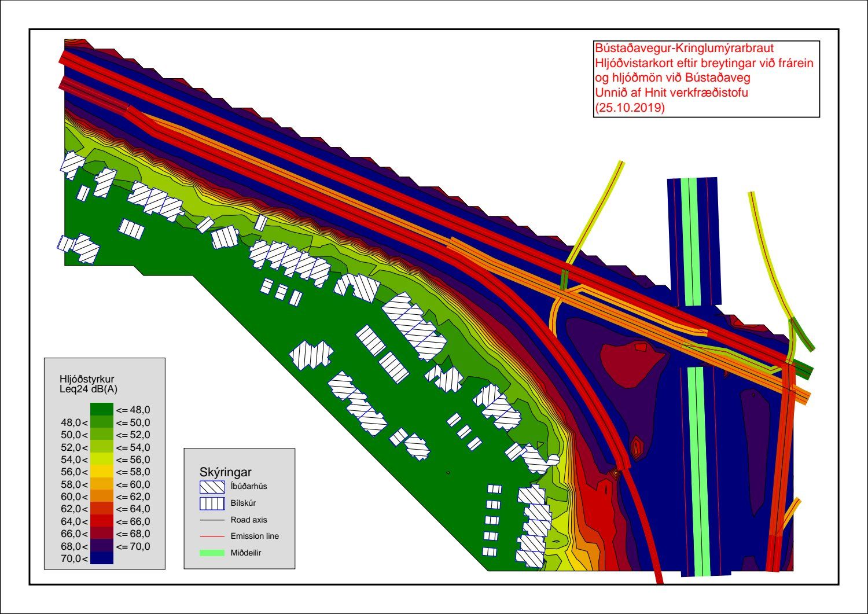
Task: Select the dark green <= 48,0 swatch
Action: (102, 410)
